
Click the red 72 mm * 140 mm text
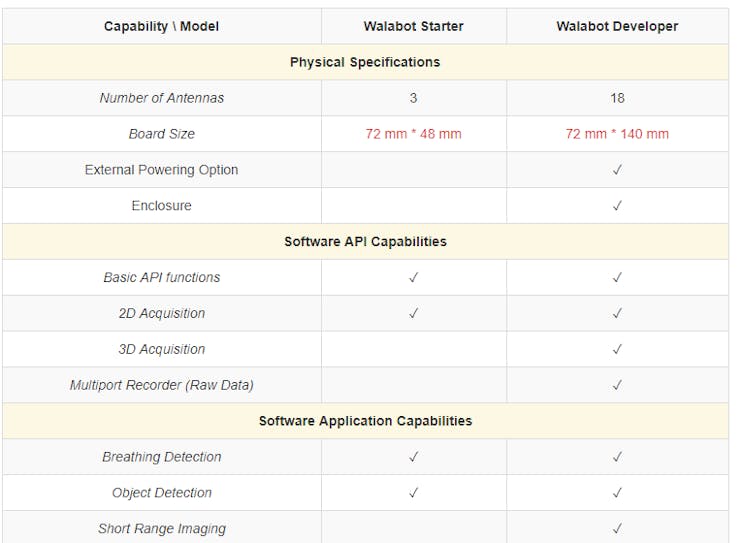coord(617,134)
